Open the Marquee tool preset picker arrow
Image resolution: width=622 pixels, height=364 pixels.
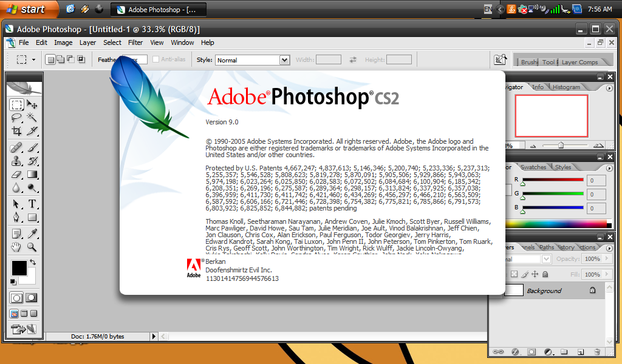tap(33, 60)
